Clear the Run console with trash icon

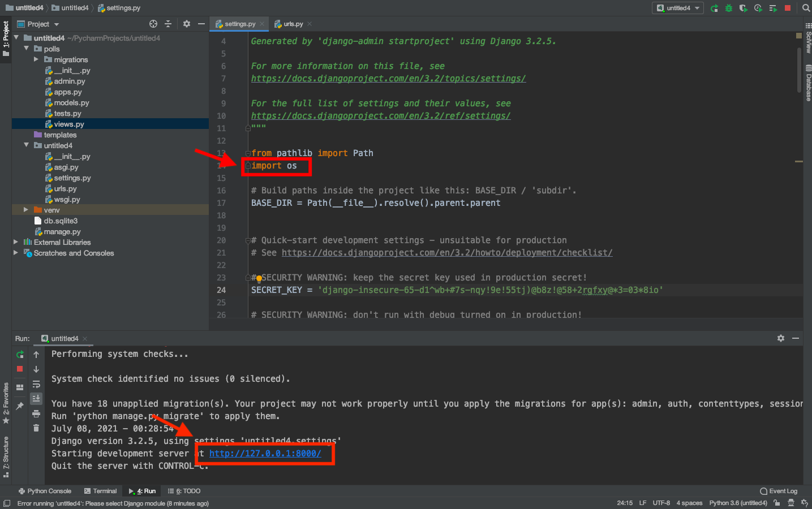coord(36,428)
